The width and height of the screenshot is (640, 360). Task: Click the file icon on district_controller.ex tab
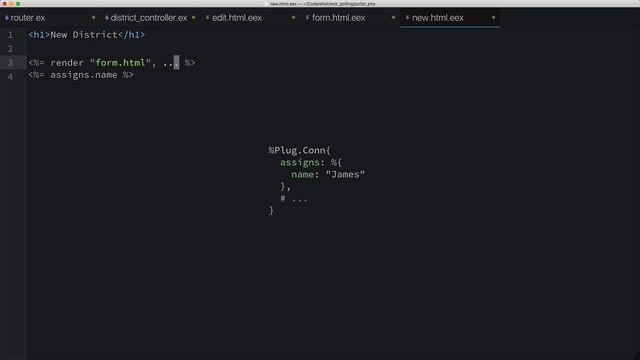coord(107,18)
